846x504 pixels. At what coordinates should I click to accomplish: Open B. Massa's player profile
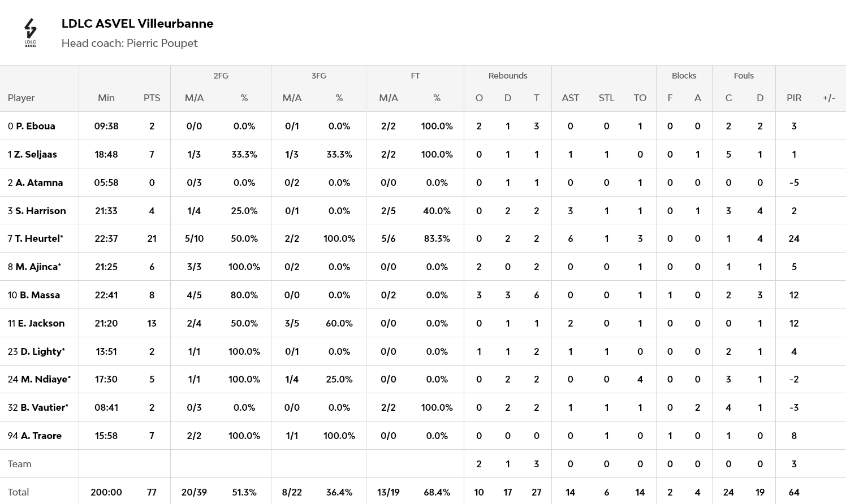[x=40, y=295]
